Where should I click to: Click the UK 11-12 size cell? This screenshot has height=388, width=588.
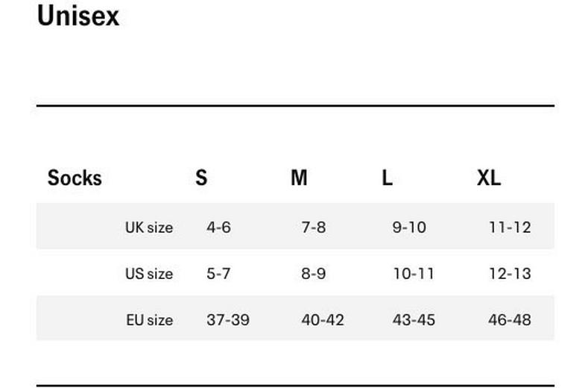pos(510,228)
